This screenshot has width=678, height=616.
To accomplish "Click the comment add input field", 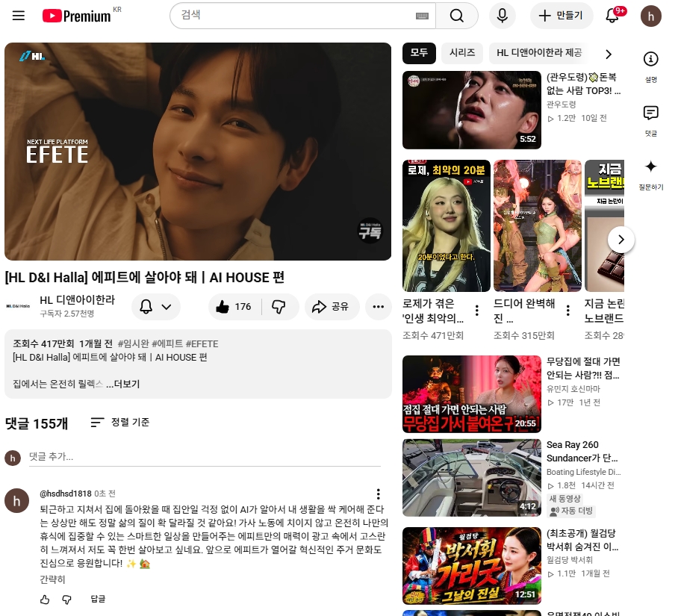I will pyautogui.click(x=205, y=456).
